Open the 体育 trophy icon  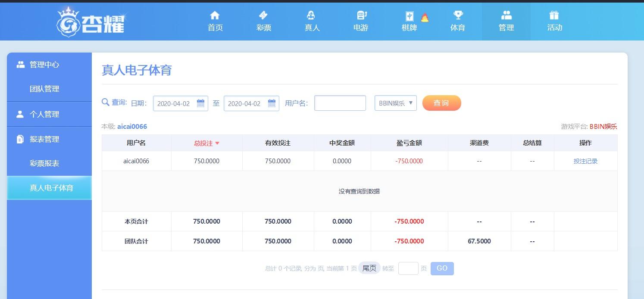(x=458, y=16)
